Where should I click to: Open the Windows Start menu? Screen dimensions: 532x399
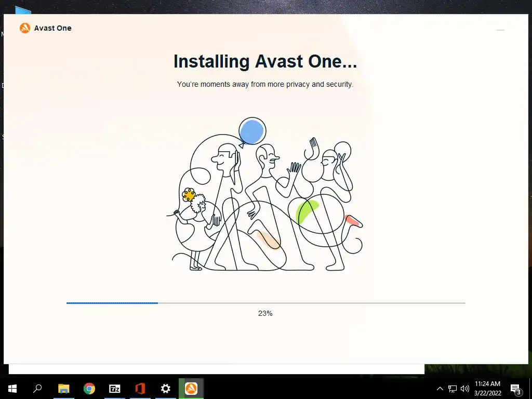point(12,389)
